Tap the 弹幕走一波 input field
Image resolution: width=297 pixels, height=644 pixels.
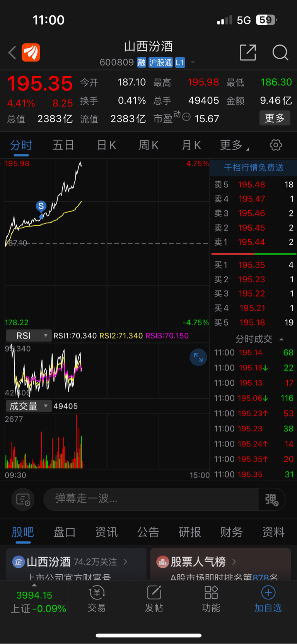(x=151, y=500)
